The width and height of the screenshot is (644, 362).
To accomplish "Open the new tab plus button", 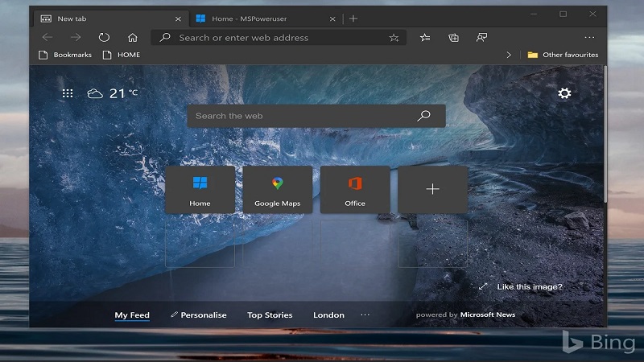I will (353, 18).
